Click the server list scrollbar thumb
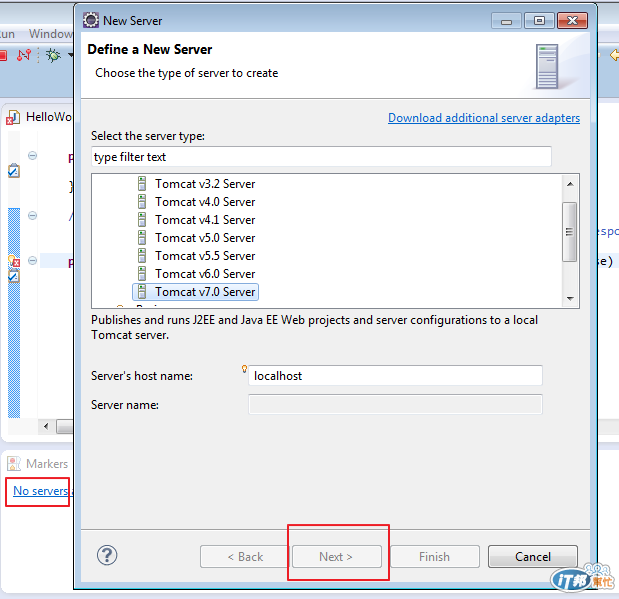 tap(569, 232)
